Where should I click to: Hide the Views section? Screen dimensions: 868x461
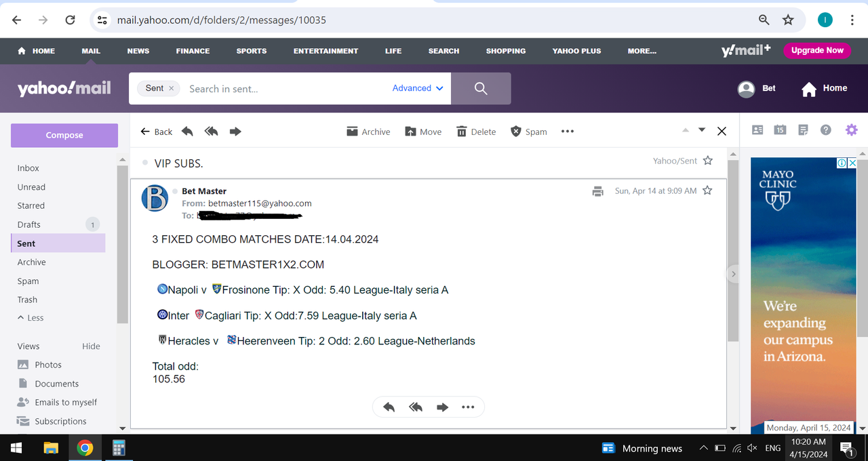coord(91,346)
